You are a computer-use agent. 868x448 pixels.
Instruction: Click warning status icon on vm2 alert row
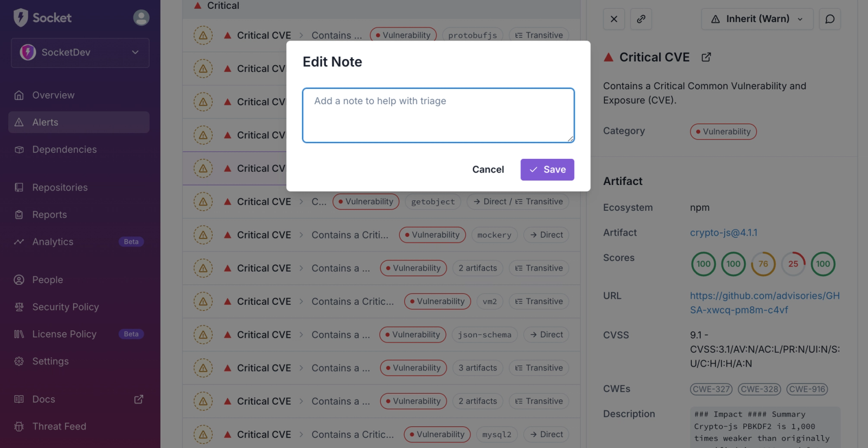pyautogui.click(x=203, y=302)
